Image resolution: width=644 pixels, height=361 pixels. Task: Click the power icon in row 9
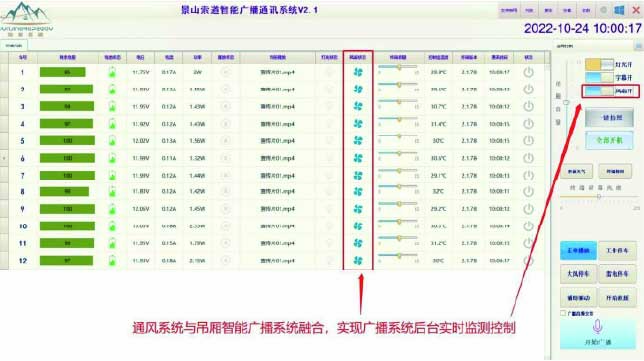[x=528, y=209]
